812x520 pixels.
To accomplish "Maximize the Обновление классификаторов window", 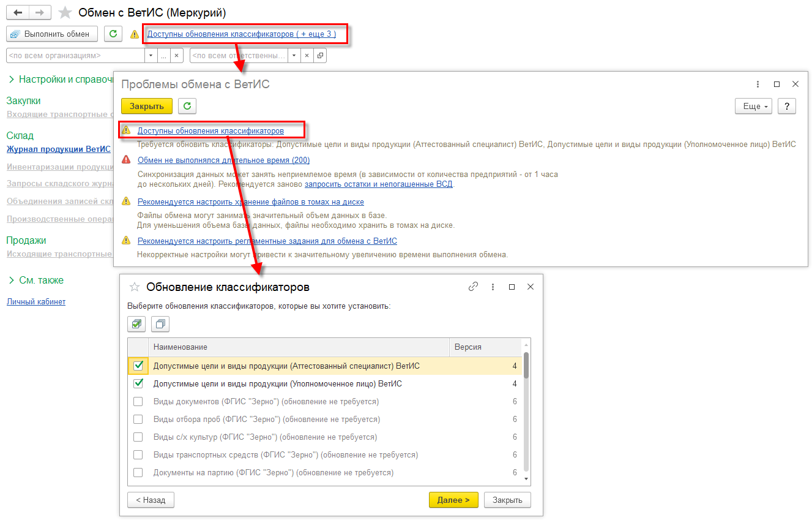I will tap(512, 287).
